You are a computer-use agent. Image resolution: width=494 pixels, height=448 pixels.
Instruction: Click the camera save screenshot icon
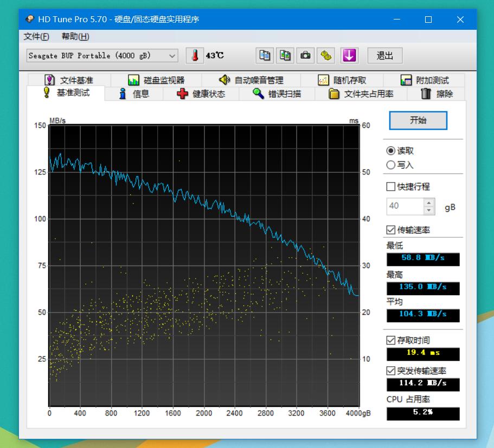click(306, 55)
